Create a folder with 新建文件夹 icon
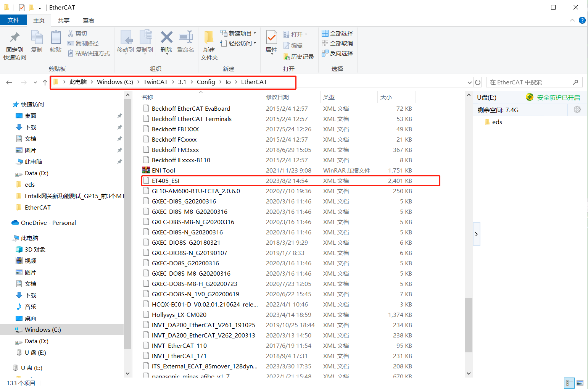This screenshot has width=588, height=389. tap(209, 37)
